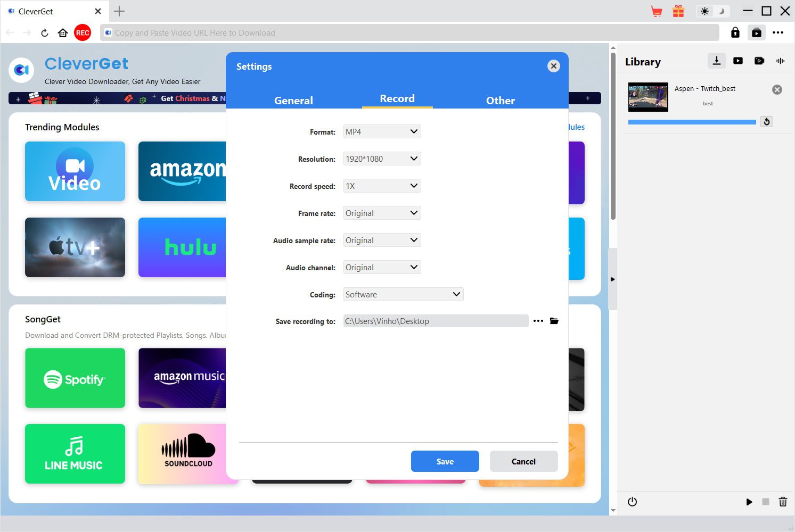Open the Coding dropdown set to Software
The height and width of the screenshot is (532, 795).
click(x=403, y=294)
